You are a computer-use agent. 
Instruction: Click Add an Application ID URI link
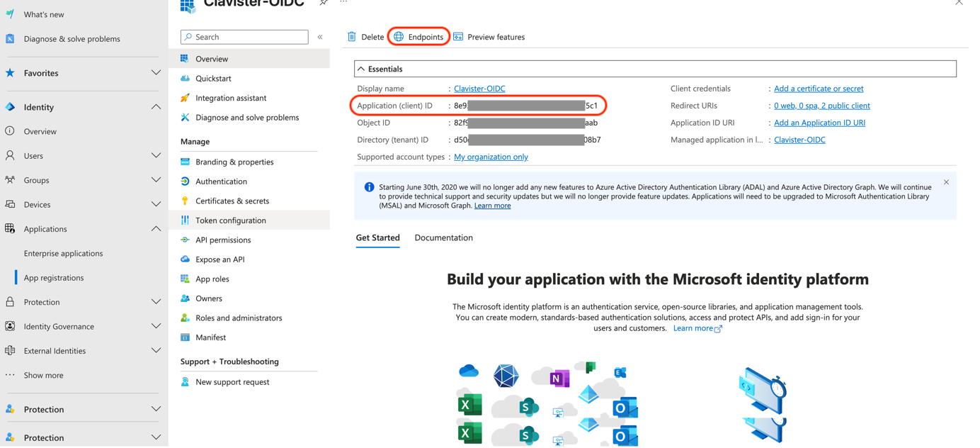pyautogui.click(x=819, y=123)
